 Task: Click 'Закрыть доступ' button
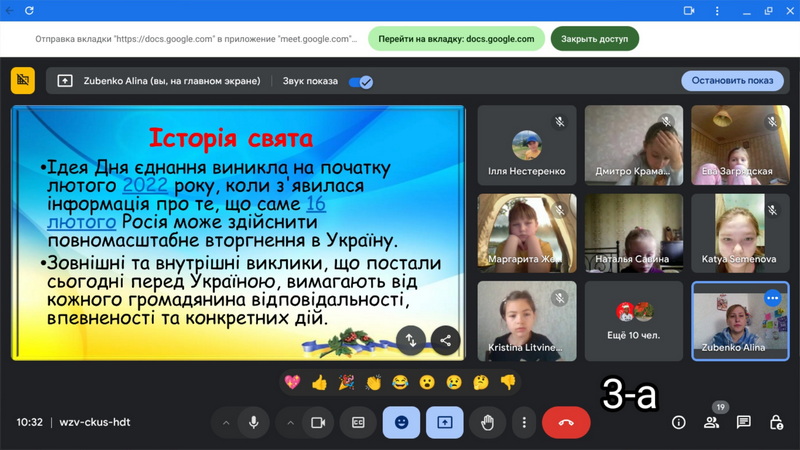click(594, 39)
